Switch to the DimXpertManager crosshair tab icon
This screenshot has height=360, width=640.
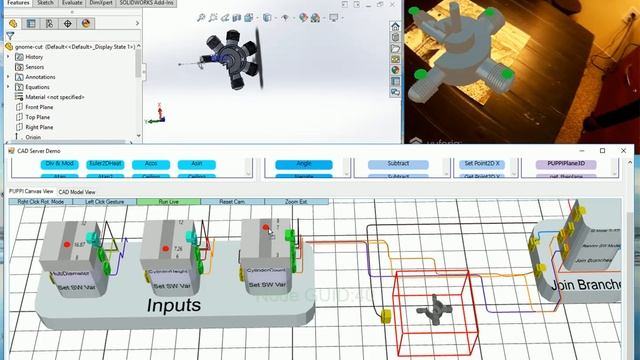coord(67,24)
